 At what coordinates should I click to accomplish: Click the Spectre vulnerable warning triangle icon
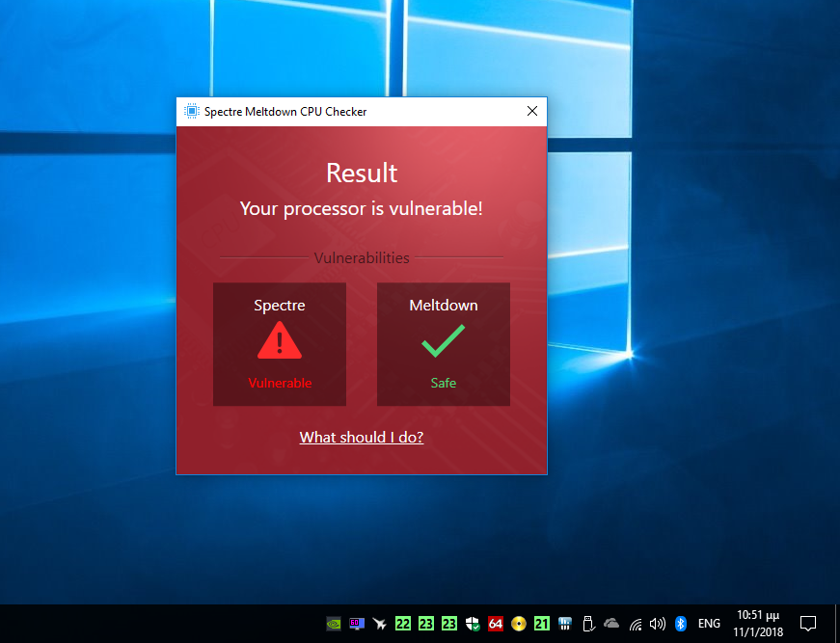point(279,340)
